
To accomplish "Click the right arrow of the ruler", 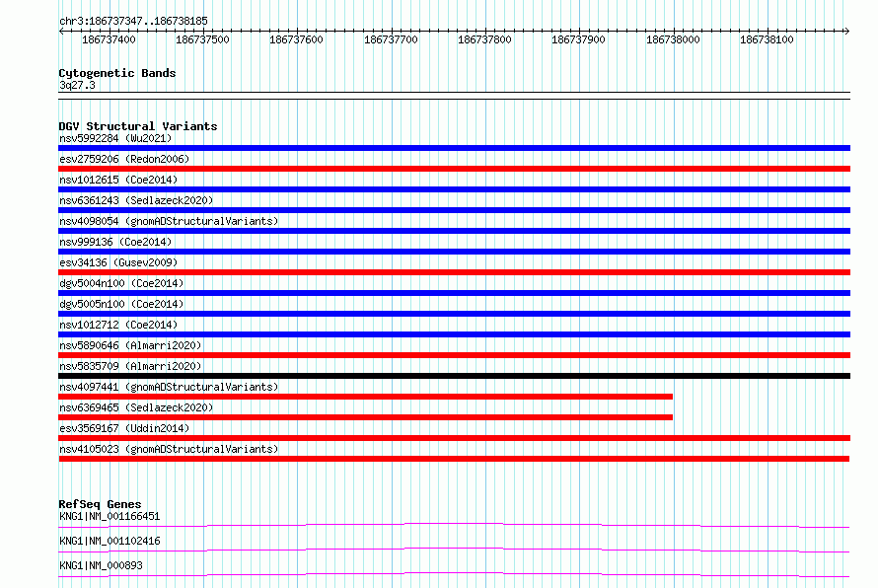I will pyautogui.click(x=847, y=32).
